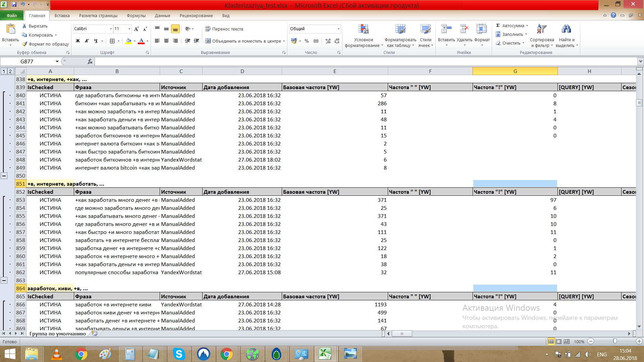Toggle Wrap Text (Перенос текста)
This screenshot has height=362, width=644.
[x=224, y=29]
